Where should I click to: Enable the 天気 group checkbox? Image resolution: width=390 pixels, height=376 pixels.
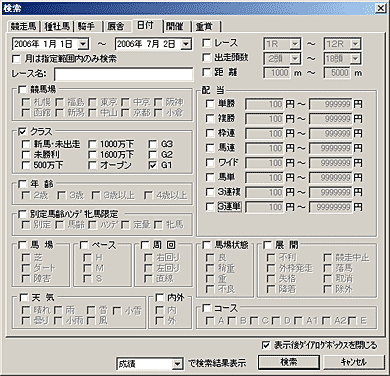point(24,297)
